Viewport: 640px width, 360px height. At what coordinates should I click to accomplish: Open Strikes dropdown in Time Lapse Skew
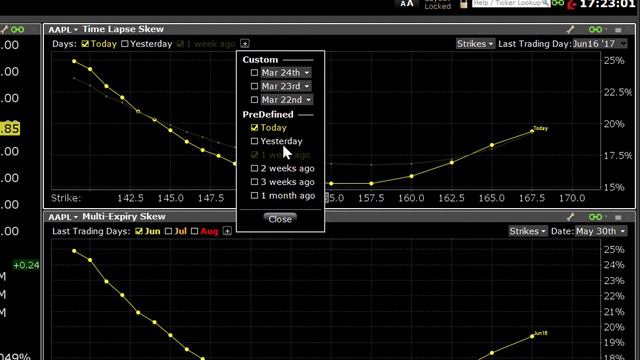click(475, 44)
